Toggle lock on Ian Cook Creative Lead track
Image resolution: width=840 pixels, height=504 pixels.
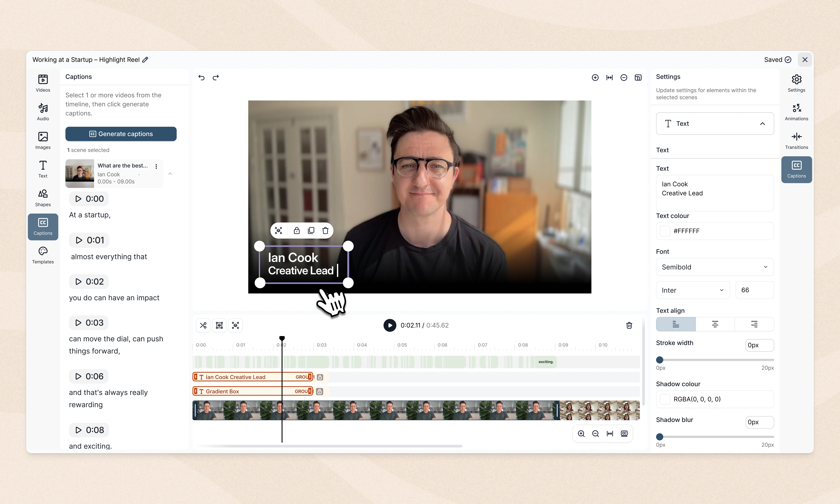tap(320, 377)
